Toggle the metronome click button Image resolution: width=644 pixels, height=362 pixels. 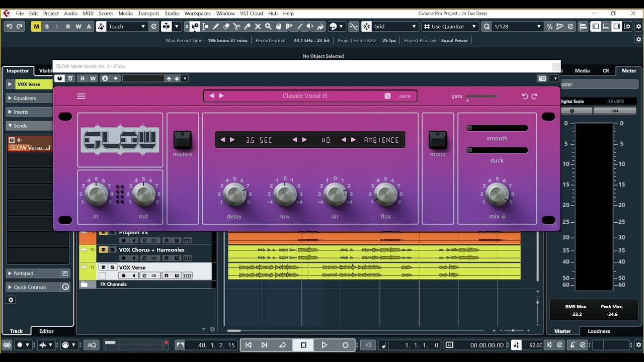point(572,345)
